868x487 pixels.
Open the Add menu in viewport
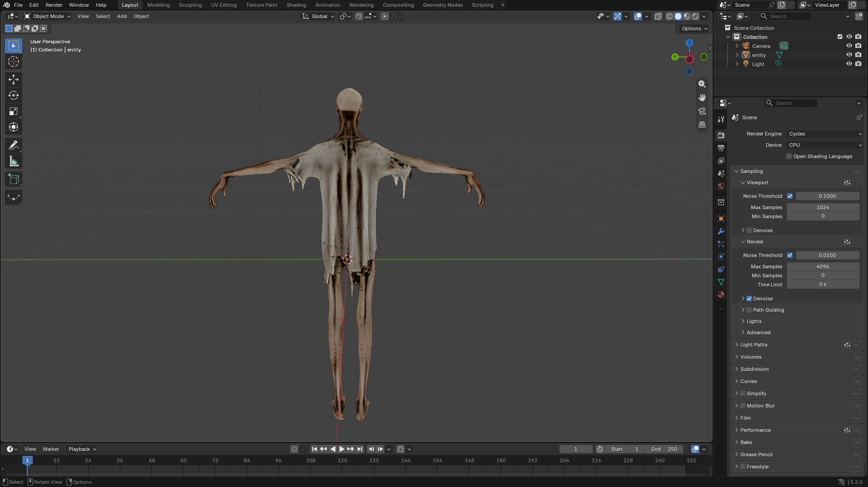tap(122, 16)
